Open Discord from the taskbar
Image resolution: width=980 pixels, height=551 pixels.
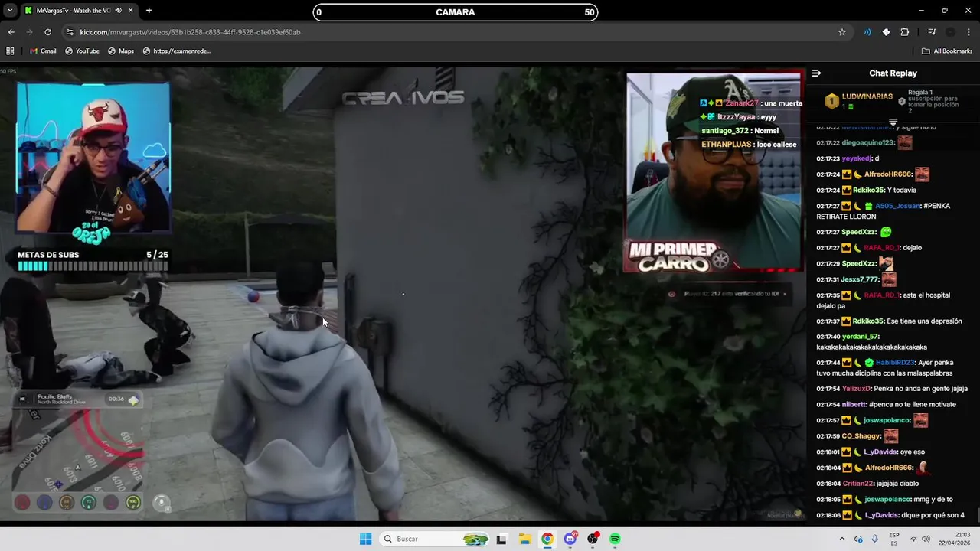click(x=570, y=539)
